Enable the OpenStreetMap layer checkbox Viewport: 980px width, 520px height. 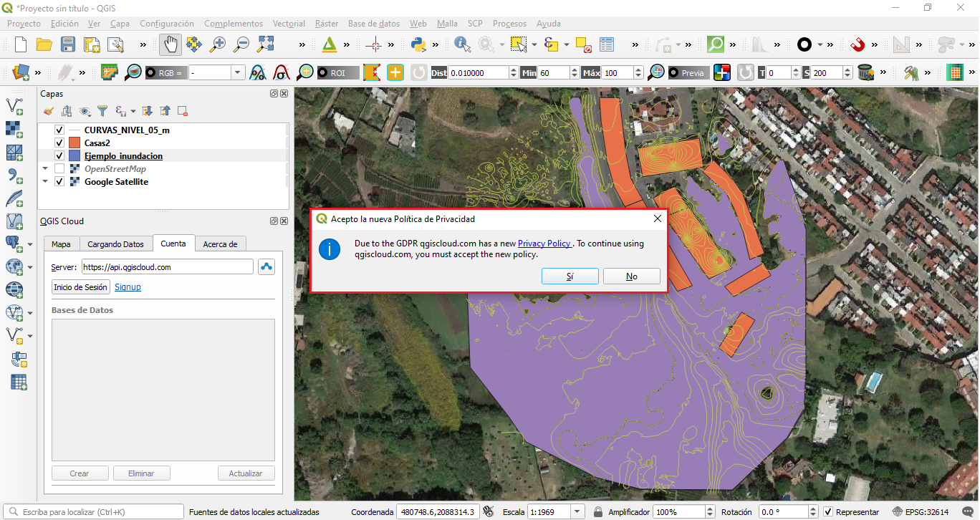pos(59,169)
